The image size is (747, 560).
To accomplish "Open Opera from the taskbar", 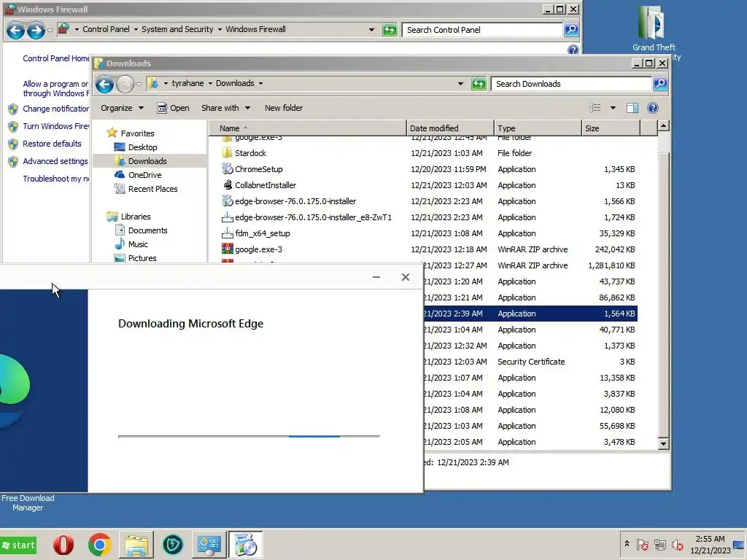I will pyautogui.click(x=63, y=545).
